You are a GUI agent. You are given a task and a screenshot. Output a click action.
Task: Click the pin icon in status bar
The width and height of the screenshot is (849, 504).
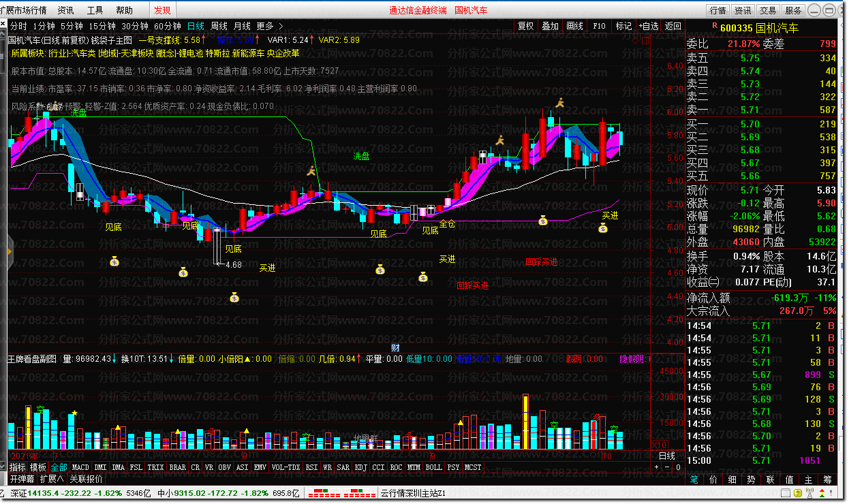click(x=831, y=493)
